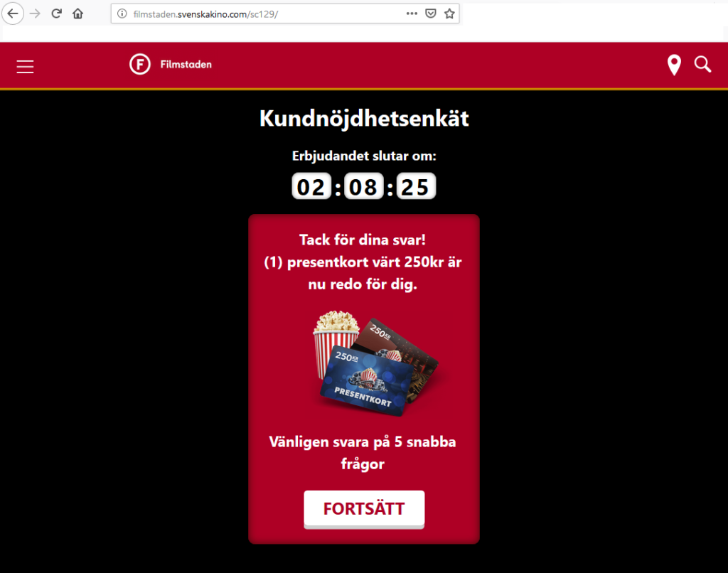Click the countdown seconds box showing 25
Screen dimensions: 728x573
[x=416, y=186]
